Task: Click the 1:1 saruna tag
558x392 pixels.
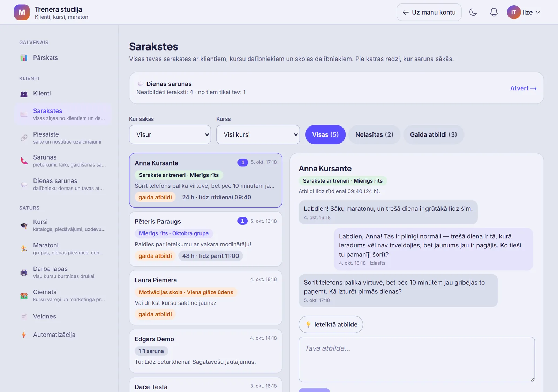Action: [x=151, y=351]
